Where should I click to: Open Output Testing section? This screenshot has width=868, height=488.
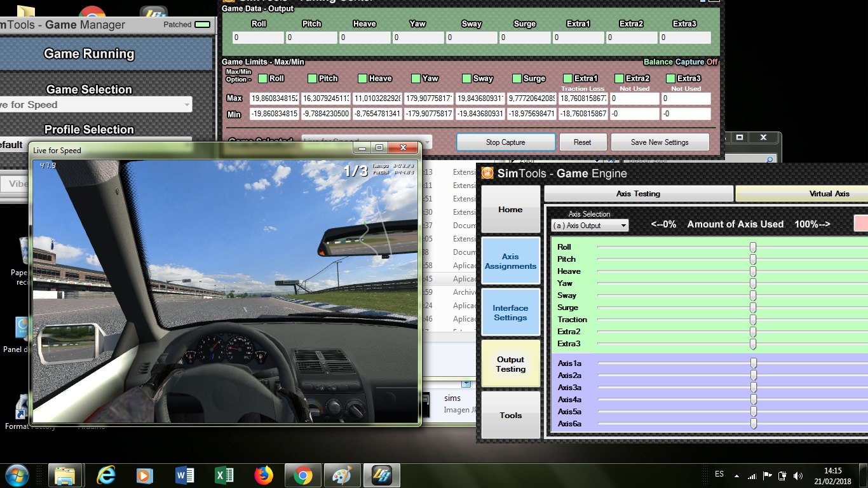tap(510, 364)
